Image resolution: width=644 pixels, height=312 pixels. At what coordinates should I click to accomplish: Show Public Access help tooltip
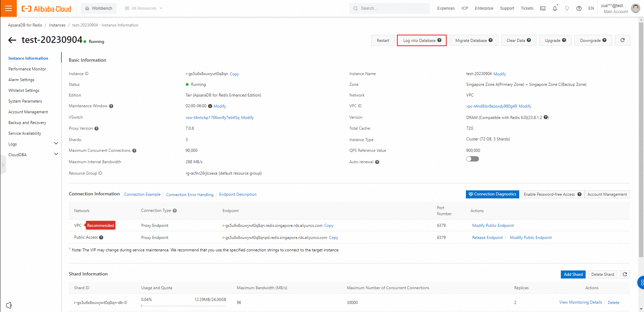tap(101, 238)
